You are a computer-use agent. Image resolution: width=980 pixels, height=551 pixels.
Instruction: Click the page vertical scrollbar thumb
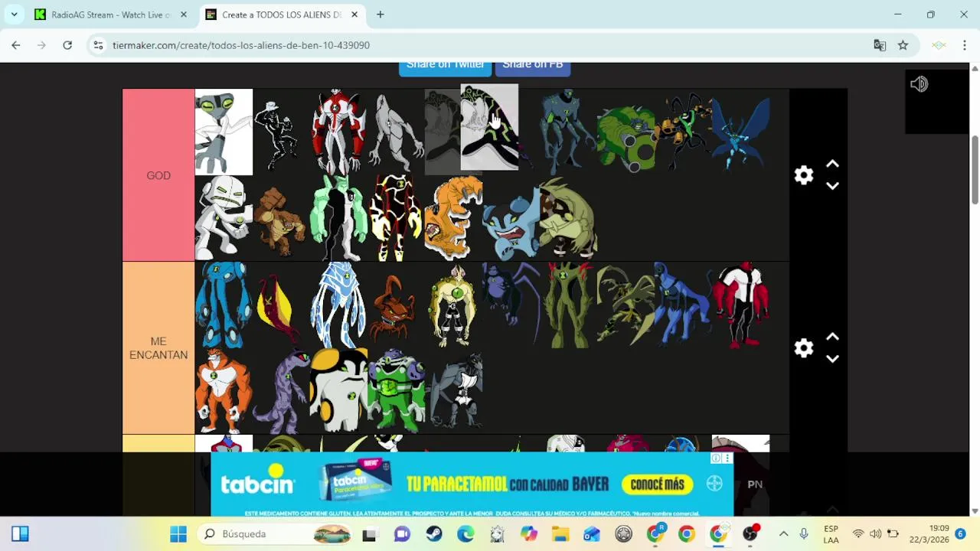click(975, 170)
